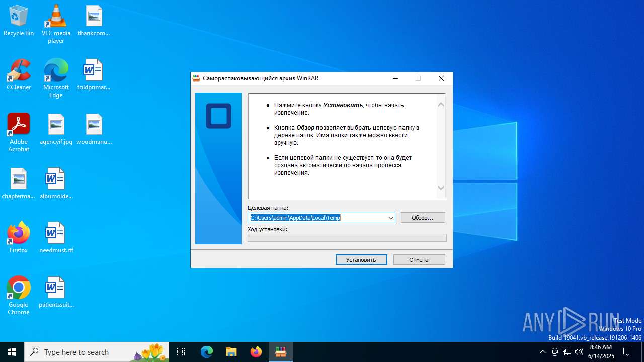Click the Ход установки label
The width and height of the screenshot is (644, 362).
coord(267,229)
